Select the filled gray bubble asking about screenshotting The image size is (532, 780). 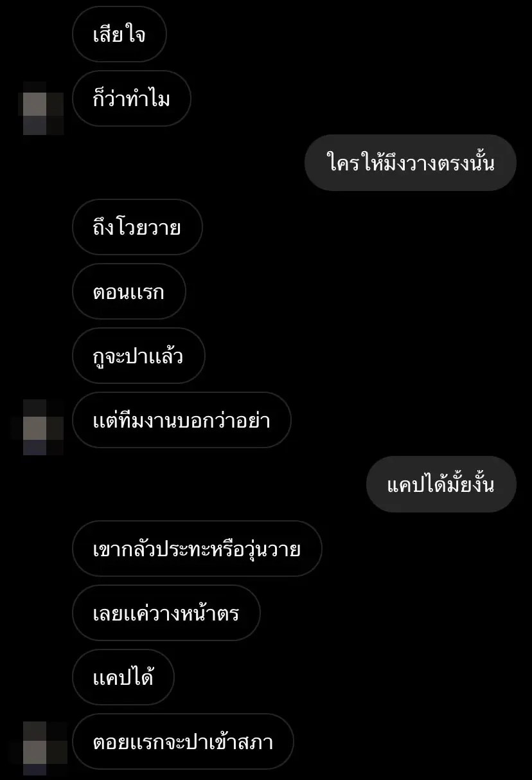441,484
